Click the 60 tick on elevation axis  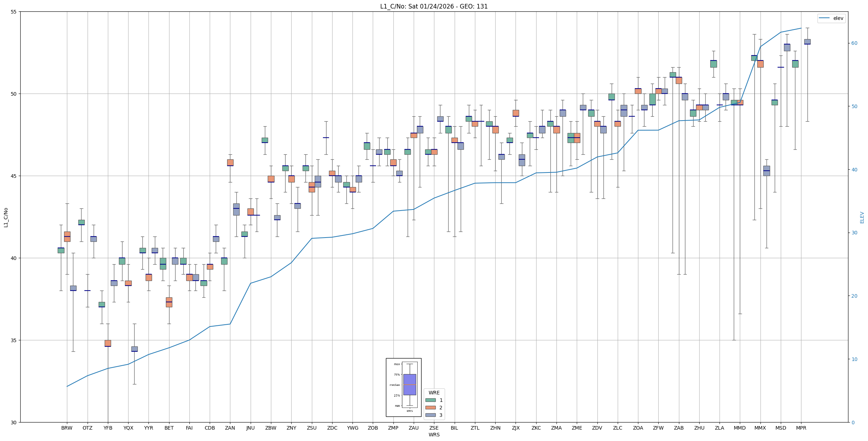(854, 43)
